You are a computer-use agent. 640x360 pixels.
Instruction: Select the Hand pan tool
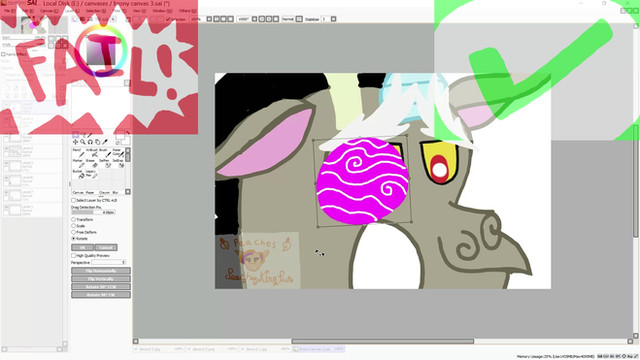[x=98, y=142]
